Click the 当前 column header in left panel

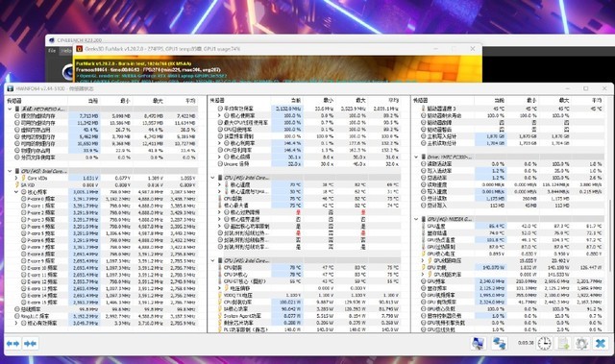point(93,101)
